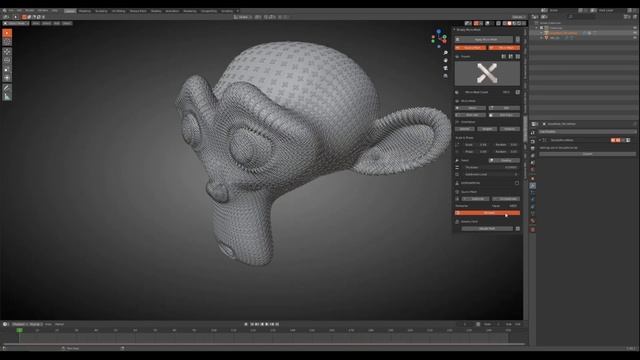The height and width of the screenshot is (360, 640).
Task: Open the dropdown beside Apply Micro Mesh
Action: (518, 40)
